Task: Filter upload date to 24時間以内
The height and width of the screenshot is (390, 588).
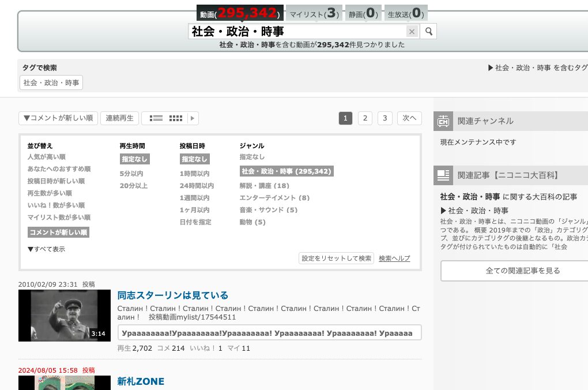Action: [x=197, y=186]
